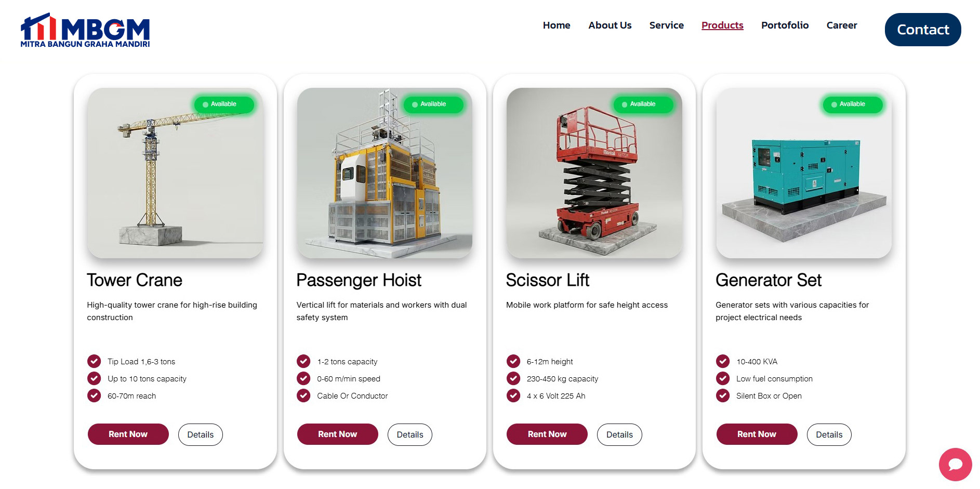980x489 pixels.
Task: View Details for Passenger Hoist
Action: click(410, 434)
